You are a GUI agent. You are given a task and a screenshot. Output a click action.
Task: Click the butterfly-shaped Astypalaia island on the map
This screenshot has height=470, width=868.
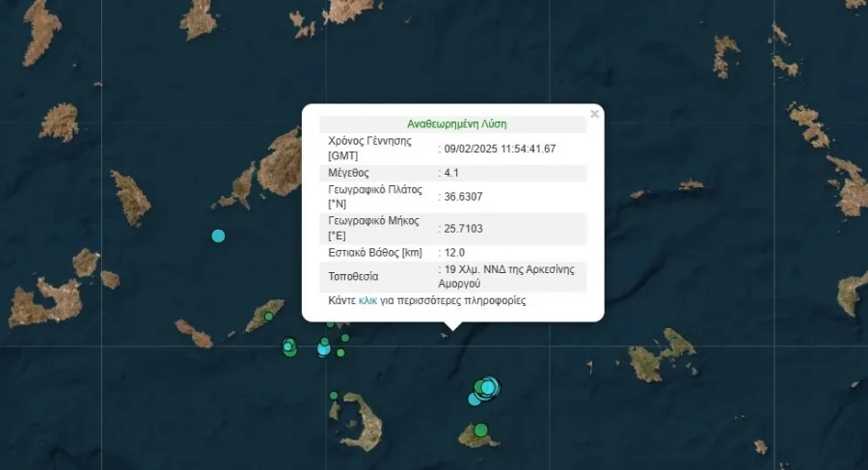tap(664, 356)
